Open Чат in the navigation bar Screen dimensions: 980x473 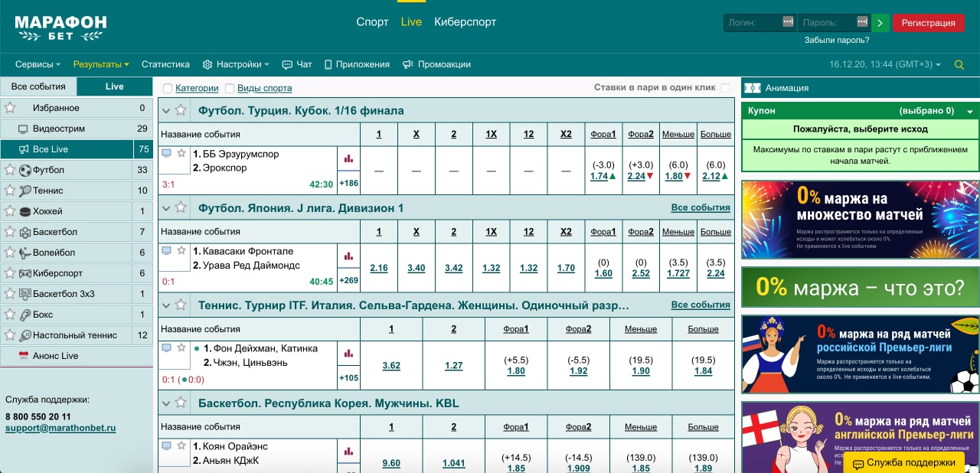[x=297, y=65]
